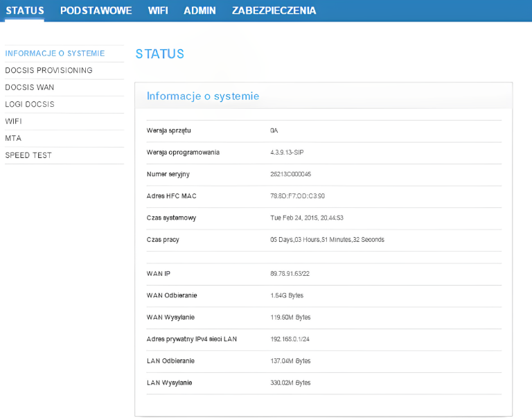532x418 pixels.
Task: Switch to the PODSTAWOWE tab
Action: tap(96, 10)
